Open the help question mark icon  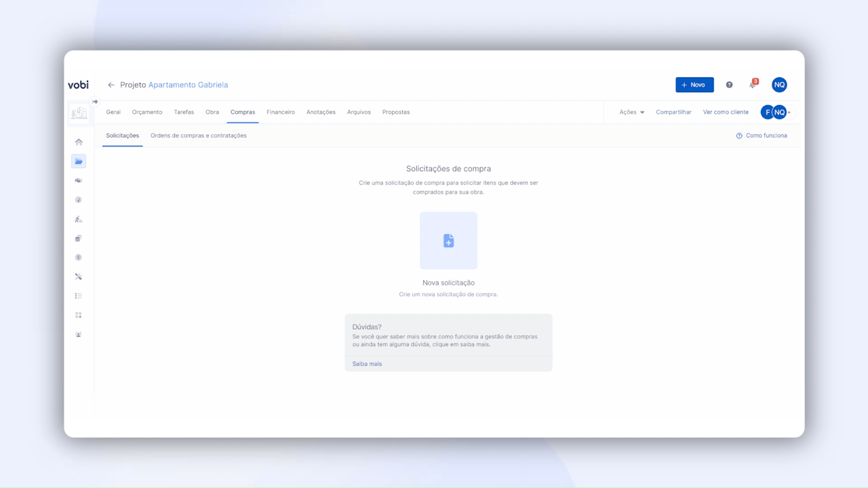[729, 85]
